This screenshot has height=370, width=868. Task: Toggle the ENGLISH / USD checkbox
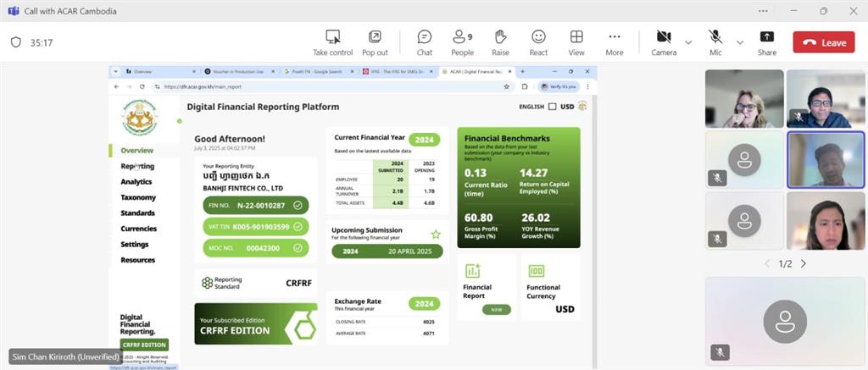552,107
